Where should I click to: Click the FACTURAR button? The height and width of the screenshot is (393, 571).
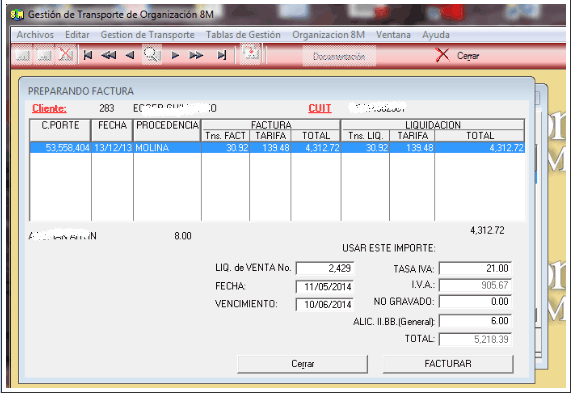(448, 364)
